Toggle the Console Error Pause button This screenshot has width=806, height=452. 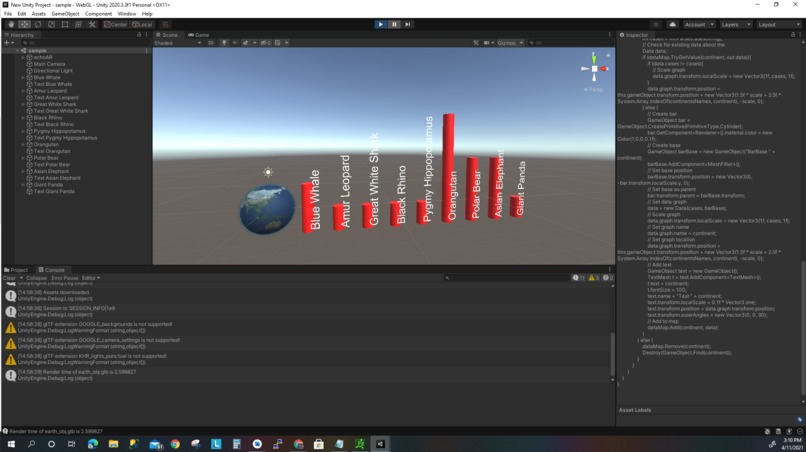pyautogui.click(x=65, y=278)
